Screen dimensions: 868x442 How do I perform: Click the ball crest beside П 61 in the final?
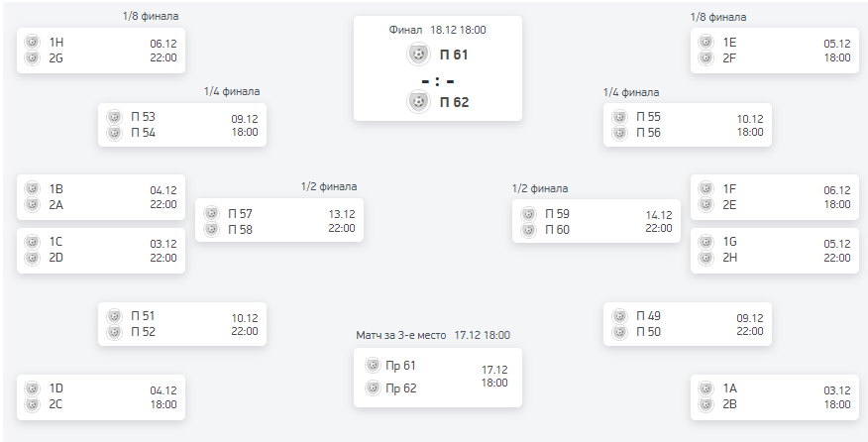click(x=417, y=55)
